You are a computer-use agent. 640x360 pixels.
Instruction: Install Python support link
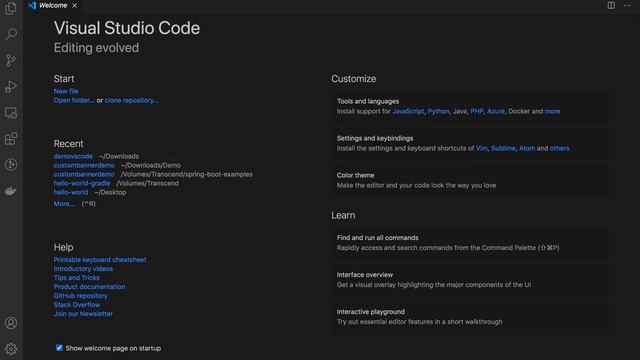438,111
